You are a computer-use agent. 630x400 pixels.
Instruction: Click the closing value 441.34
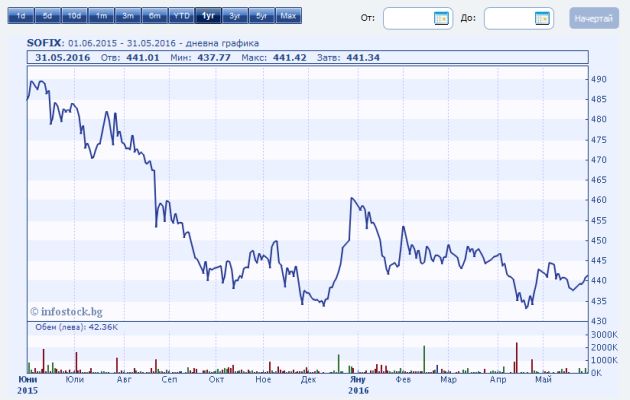[363, 57]
